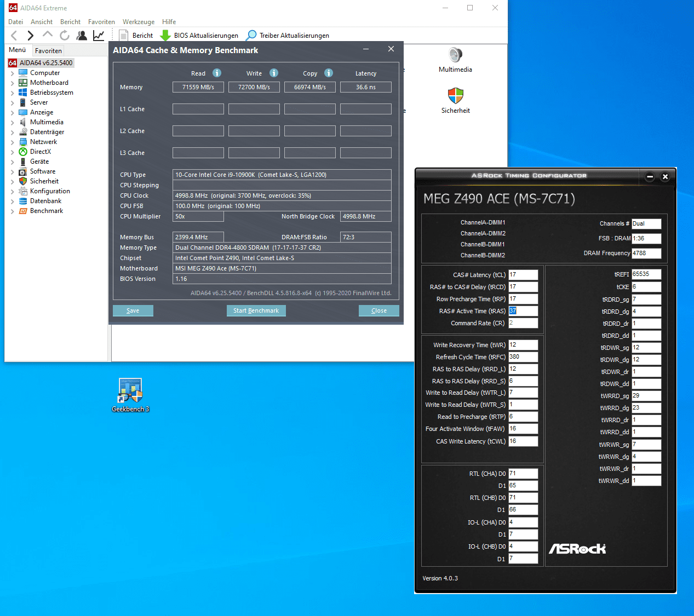Click Close in benchmark dialog
694x616 pixels.
379,310
